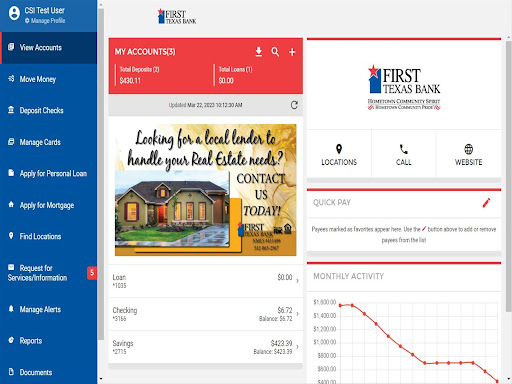Click the Move Money icon
The width and height of the screenshot is (512, 384).
click(11, 78)
